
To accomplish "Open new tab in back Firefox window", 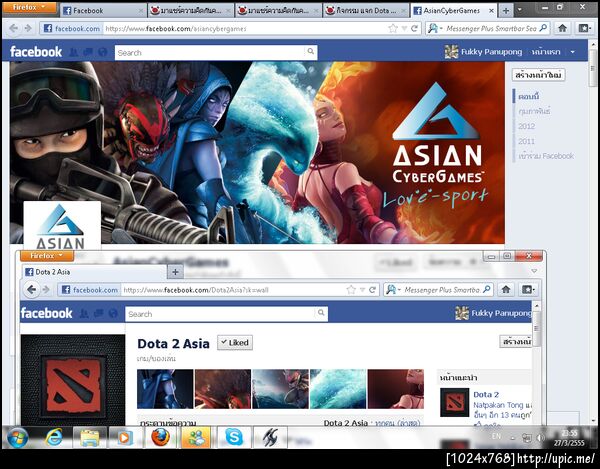I will pos(505,11).
